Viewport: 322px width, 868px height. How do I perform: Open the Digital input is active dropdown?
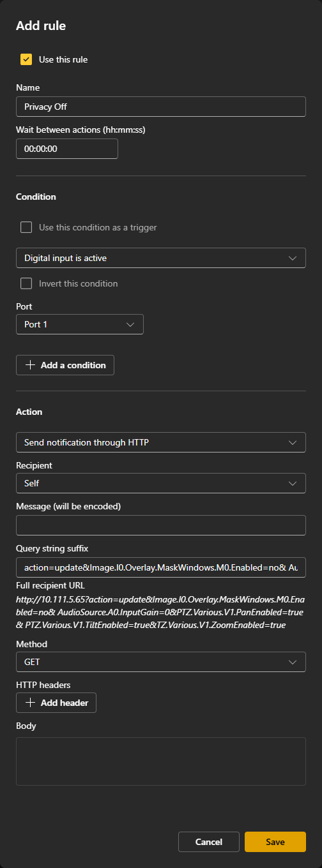[161, 258]
